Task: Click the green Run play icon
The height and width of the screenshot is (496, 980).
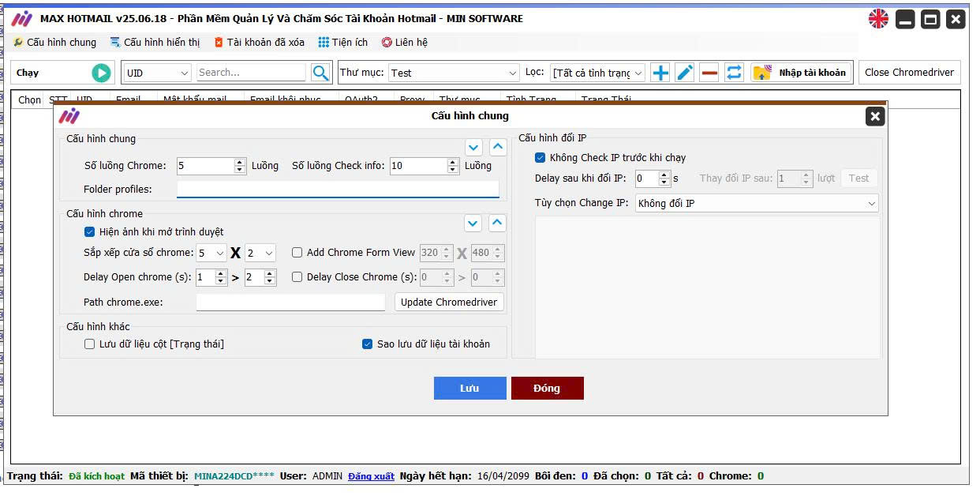Action: (x=101, y=73)
